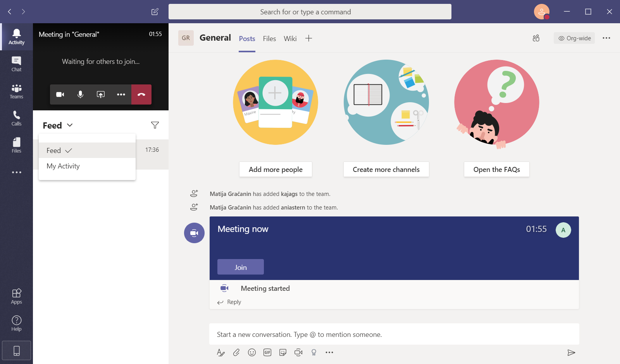The height and width of the screenshot is (364, 620).
Task: Open more messaging extensions ellipsis
Action: pos(329,352)
